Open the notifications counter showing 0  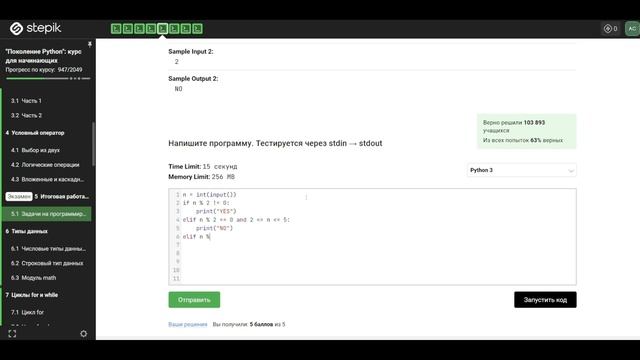tap(611, 29)
